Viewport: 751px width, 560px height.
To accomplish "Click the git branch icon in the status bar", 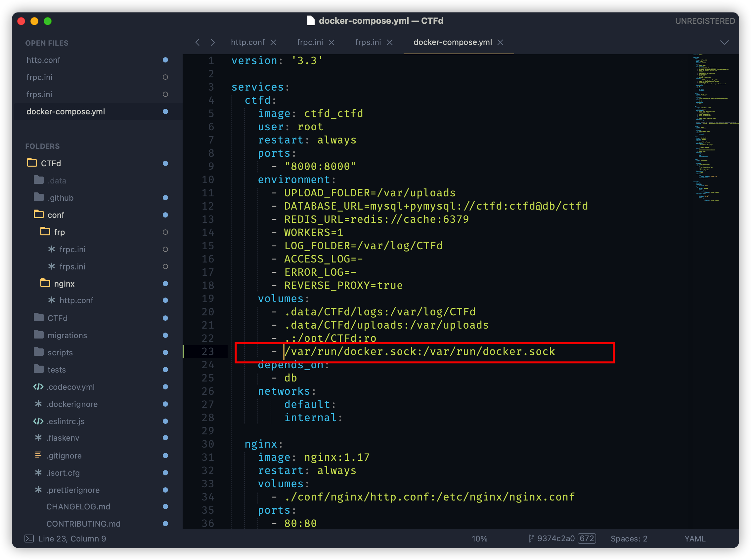I will pyautogui.click(x=531, y=538).
